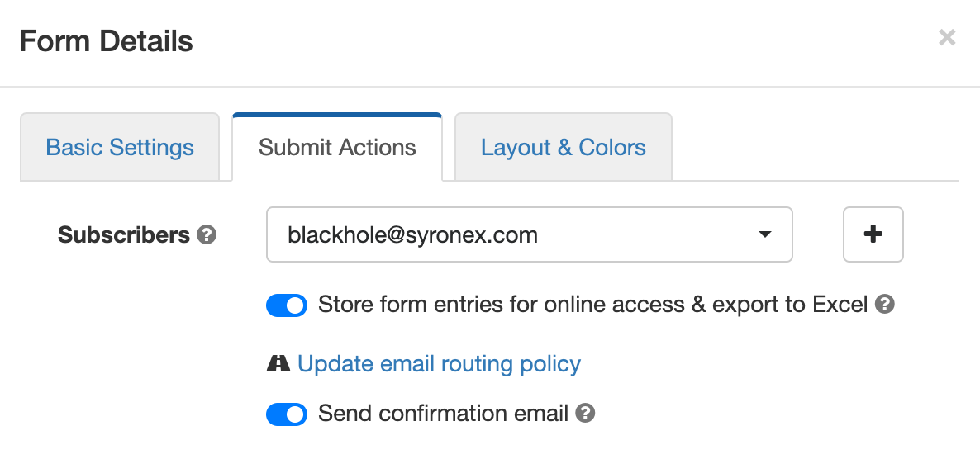Click help icon beside Store form entries

[884, 305]
